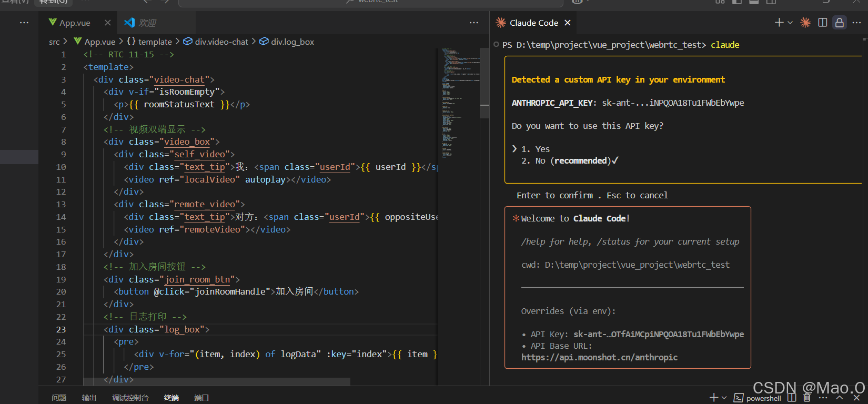The width and height of the screenshot is (868, 404).
Task: Click 'joinRoomHandle' on line 20
Action: [x=230, y=291]
